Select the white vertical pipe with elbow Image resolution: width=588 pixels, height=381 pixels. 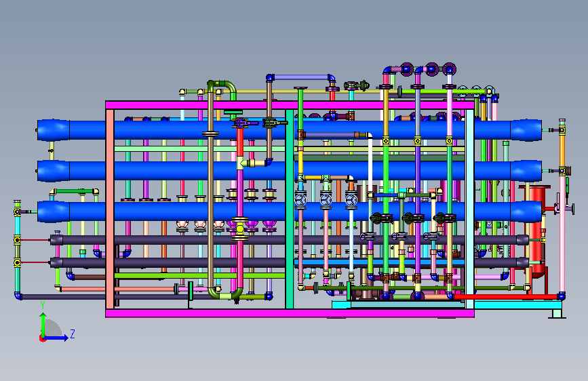pos(370,163)
